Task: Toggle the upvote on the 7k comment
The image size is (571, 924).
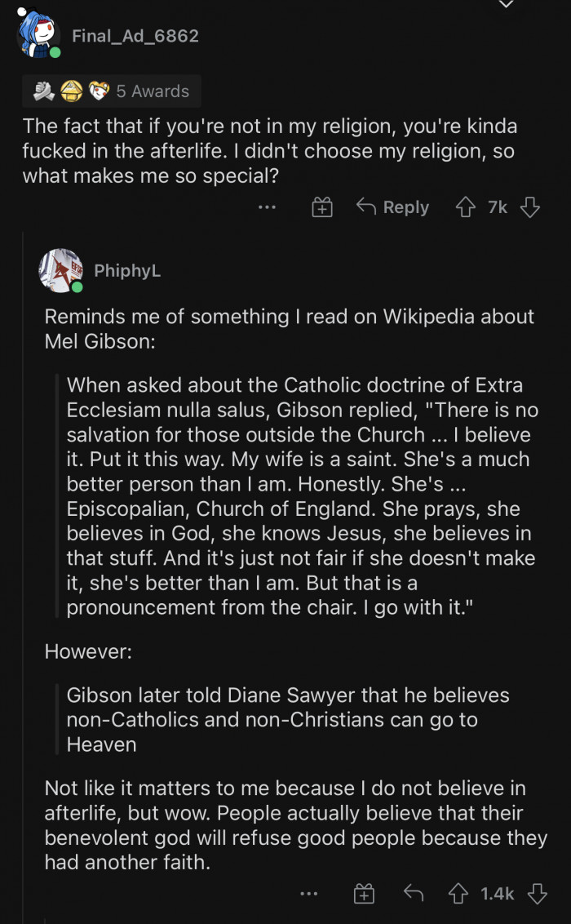Action: point(466,207)
